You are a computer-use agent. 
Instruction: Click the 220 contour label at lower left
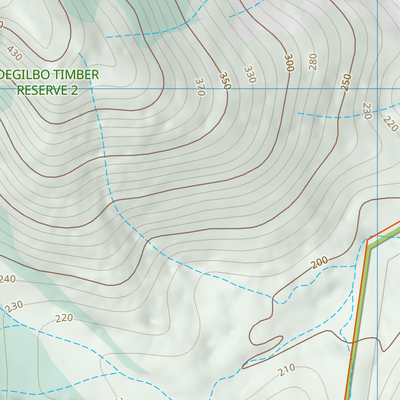pyautogui.click(x=64, y=318)
